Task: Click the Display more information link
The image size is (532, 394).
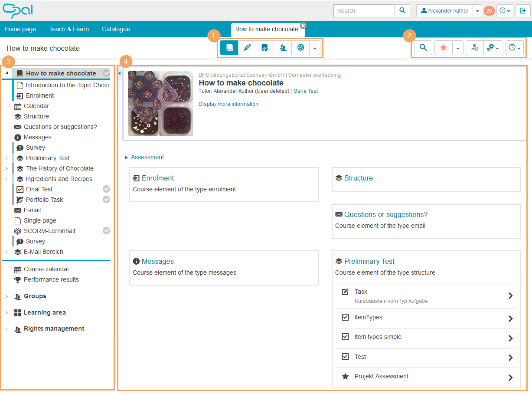Action: tap(228, 104)
